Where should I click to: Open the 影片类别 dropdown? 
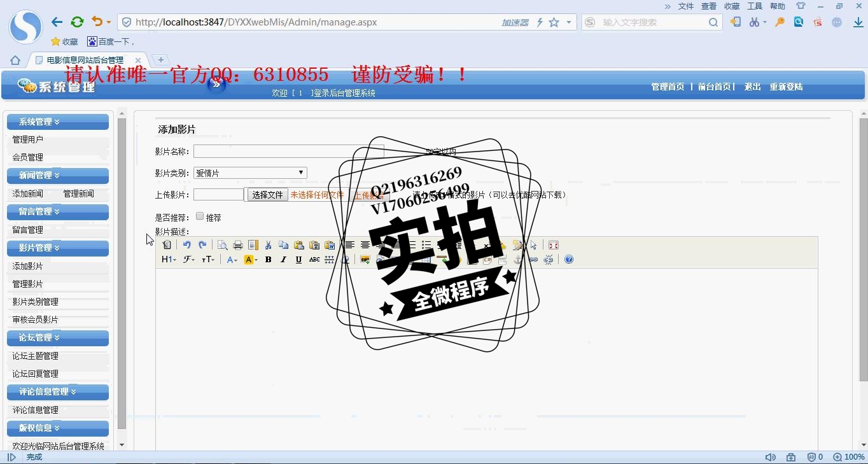pyautogui.click(x=250, y=172)
